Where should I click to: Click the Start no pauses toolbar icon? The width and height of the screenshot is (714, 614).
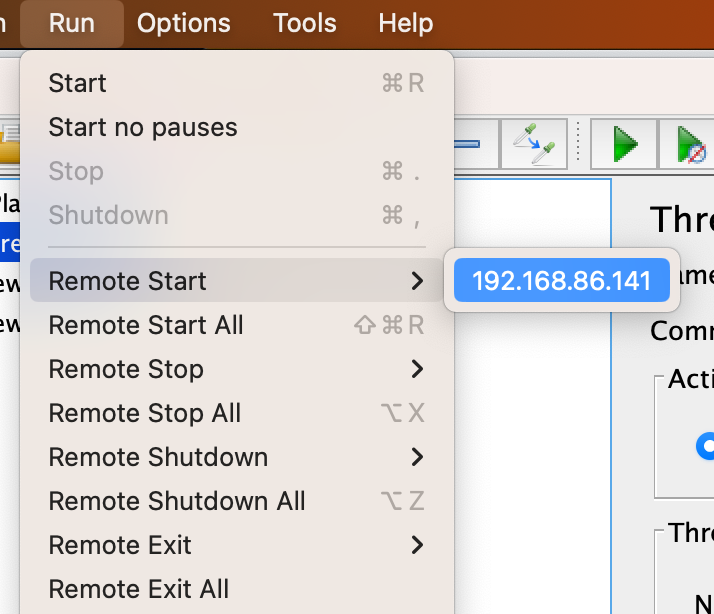tap(691, 146)
